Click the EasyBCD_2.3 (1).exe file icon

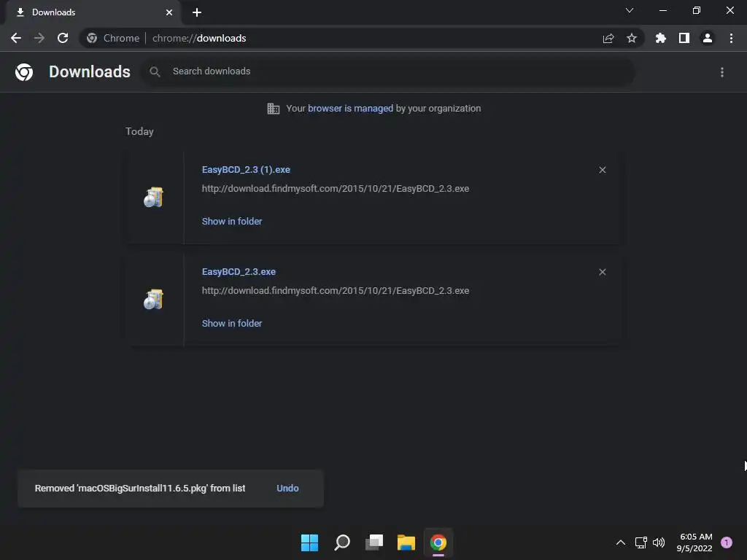tap(153, 197)
